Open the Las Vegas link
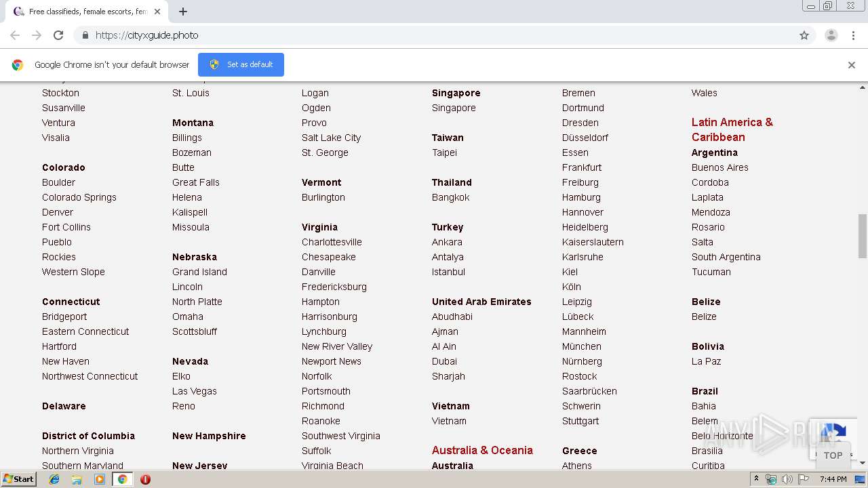868x488 pixels. click(x=195, y=391)
